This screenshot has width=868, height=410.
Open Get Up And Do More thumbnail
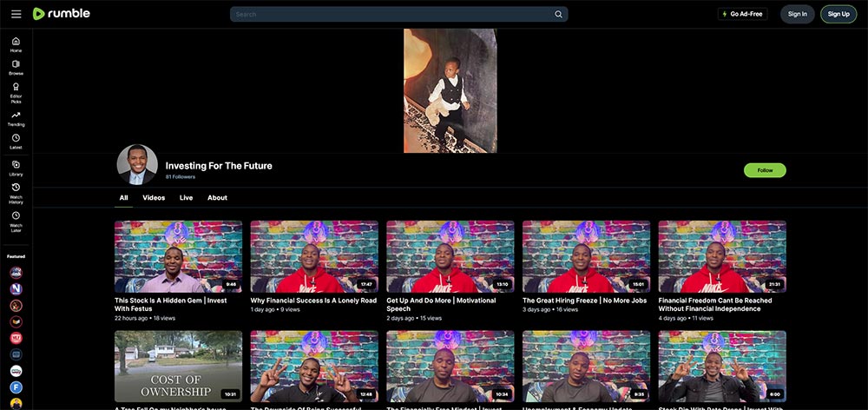[450, 256]
